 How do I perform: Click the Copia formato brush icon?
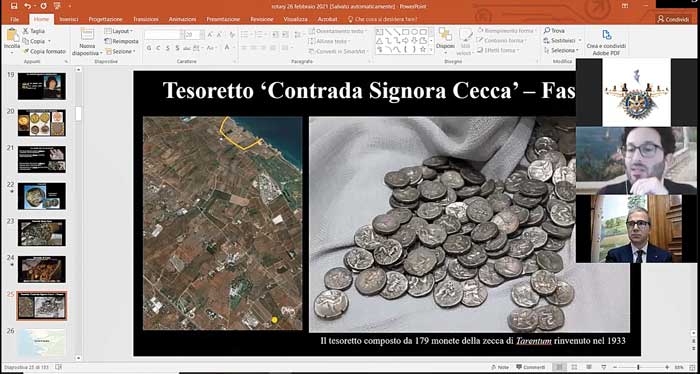[26, 51]
